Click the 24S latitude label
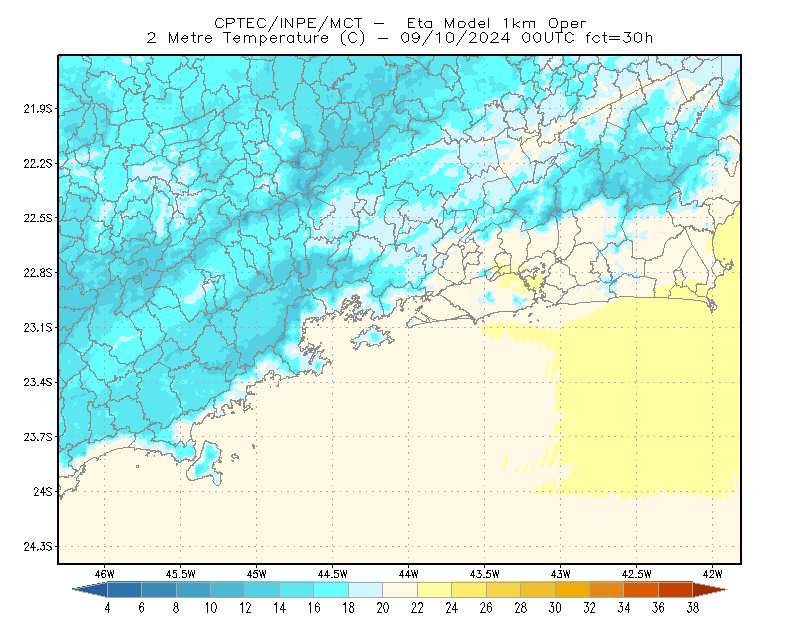The image size is (800, 618). tap(43, 491)
